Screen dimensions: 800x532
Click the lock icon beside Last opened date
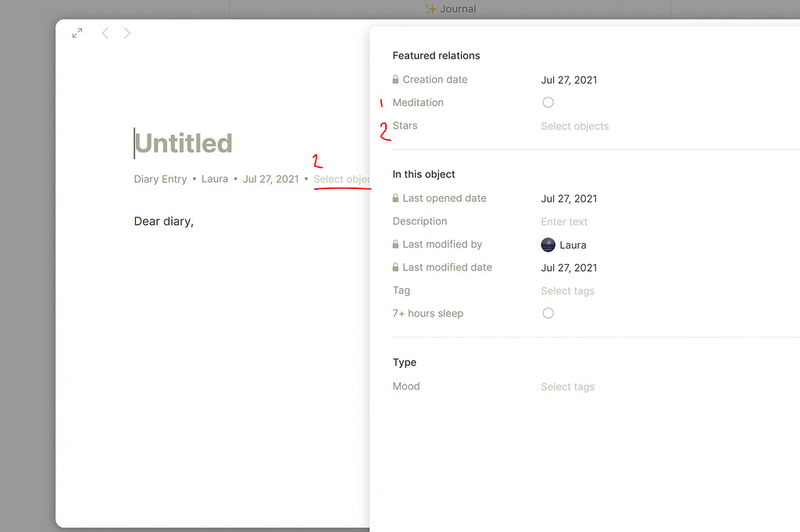396,198
